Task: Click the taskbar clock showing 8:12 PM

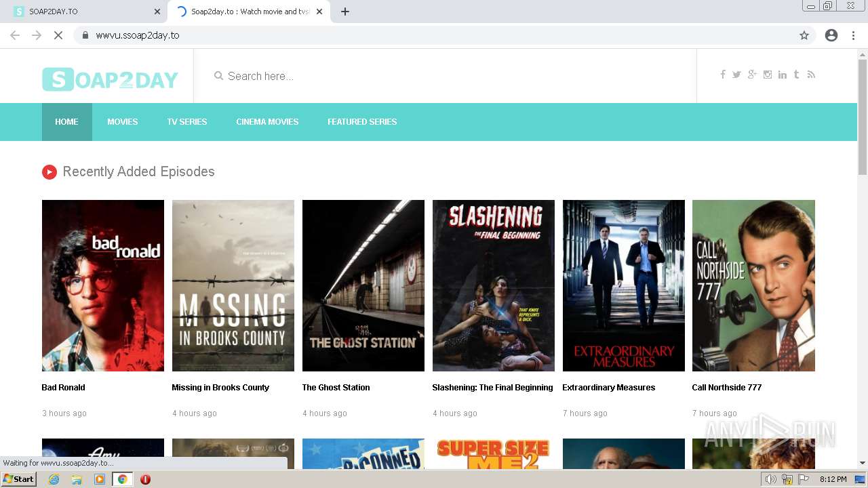Action: click(x=833, y=479)
